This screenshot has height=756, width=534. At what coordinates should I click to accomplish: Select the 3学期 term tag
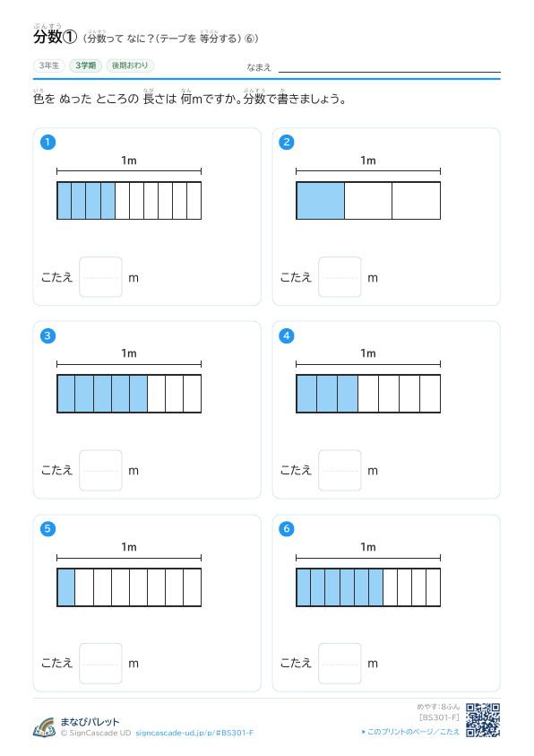86,65
